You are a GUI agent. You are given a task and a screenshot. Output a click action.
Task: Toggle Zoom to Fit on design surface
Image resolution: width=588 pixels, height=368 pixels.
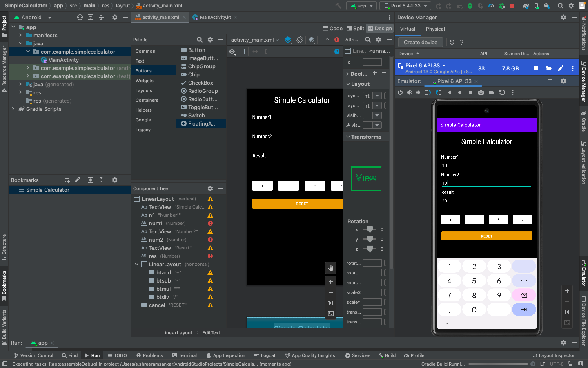coord(331,314)
